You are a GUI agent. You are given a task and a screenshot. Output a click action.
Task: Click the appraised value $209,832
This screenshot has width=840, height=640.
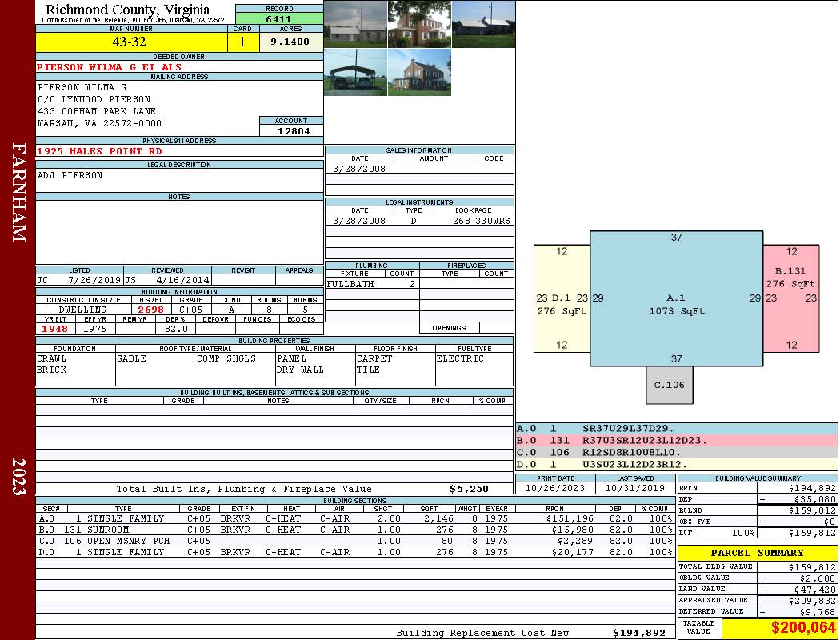(812, 600)
